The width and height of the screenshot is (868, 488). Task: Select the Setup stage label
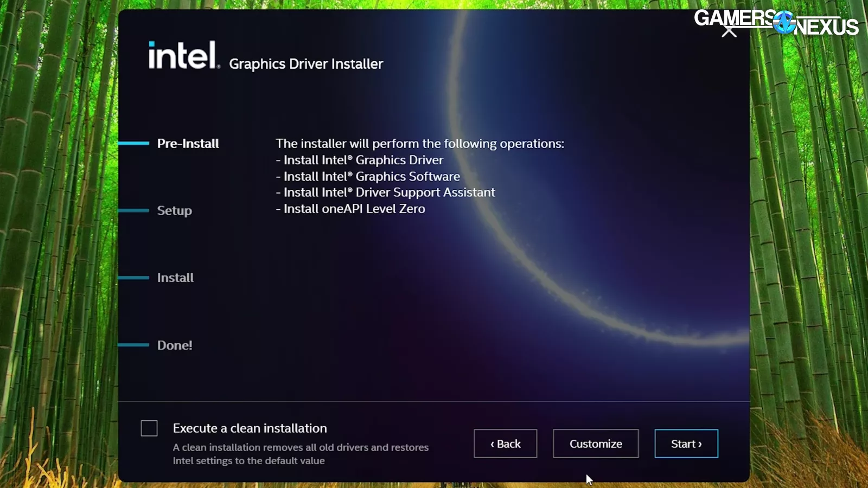pos(174,210)
